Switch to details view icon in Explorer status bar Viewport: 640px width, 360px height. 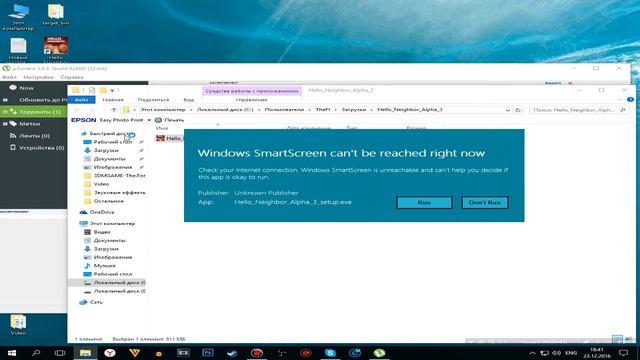(x=617, y=339)
